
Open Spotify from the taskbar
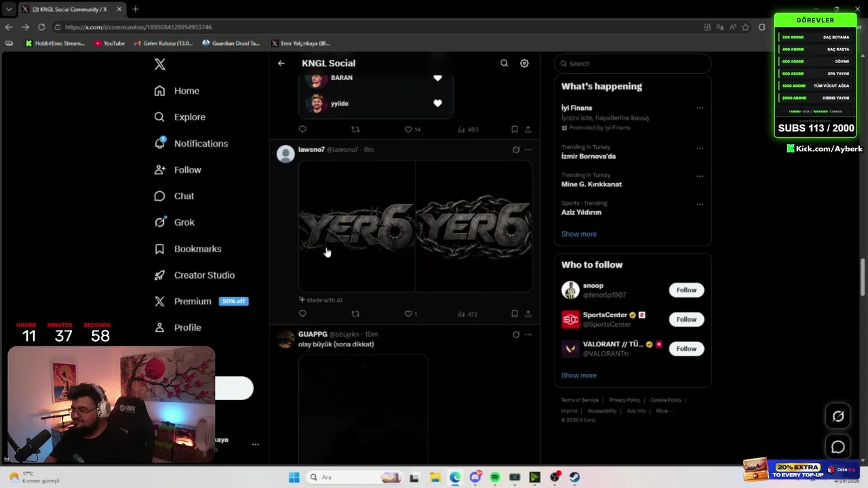click(x=495, y=477)
